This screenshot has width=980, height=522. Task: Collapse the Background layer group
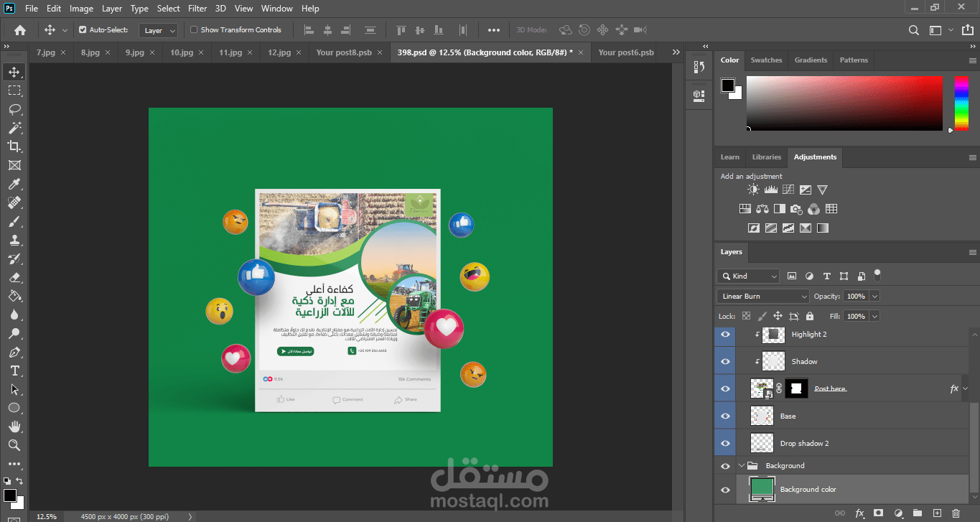coord(742,466)
